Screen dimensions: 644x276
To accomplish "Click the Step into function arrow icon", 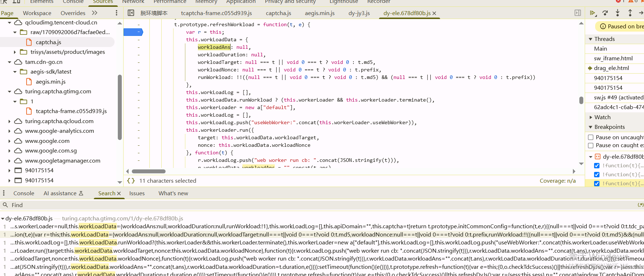I will tap(617, 13).
